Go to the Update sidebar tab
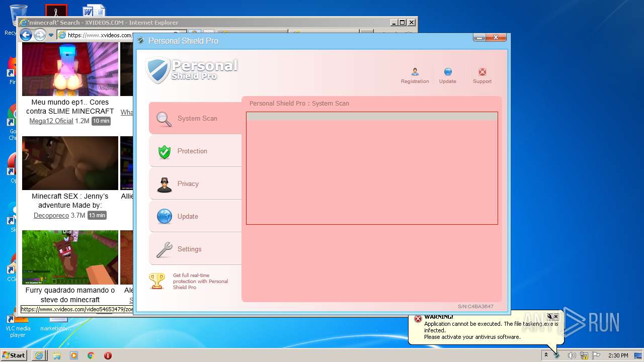 pos(195,216)
